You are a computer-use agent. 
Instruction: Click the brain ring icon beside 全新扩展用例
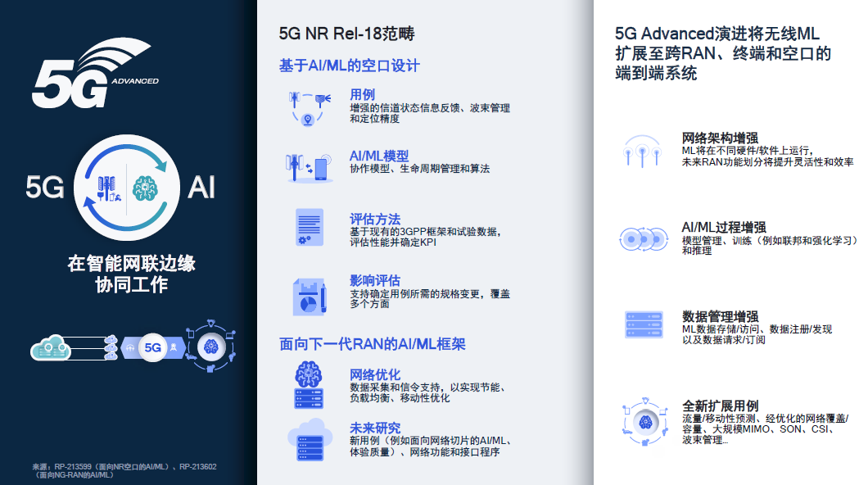pyautogui.click(x=645, y=422)
